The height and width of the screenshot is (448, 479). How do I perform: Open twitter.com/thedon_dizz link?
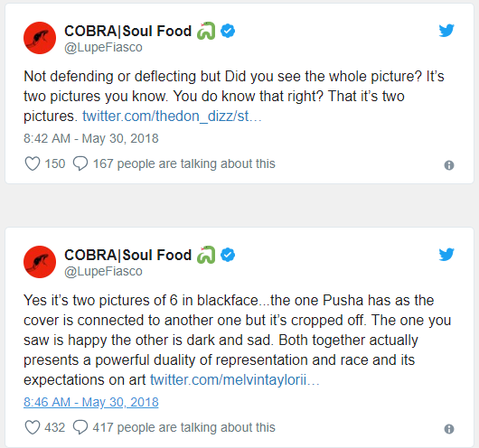[172, 117]
